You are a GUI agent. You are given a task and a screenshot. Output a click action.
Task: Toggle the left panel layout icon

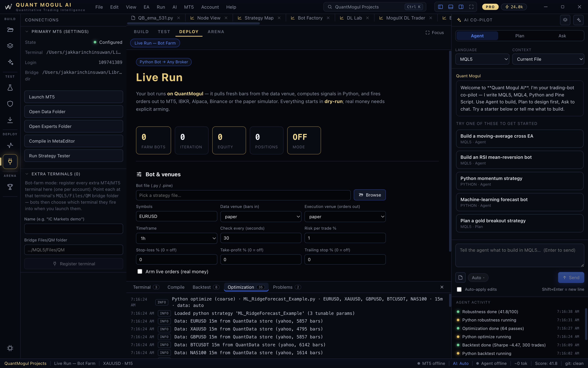coord(440,7)
